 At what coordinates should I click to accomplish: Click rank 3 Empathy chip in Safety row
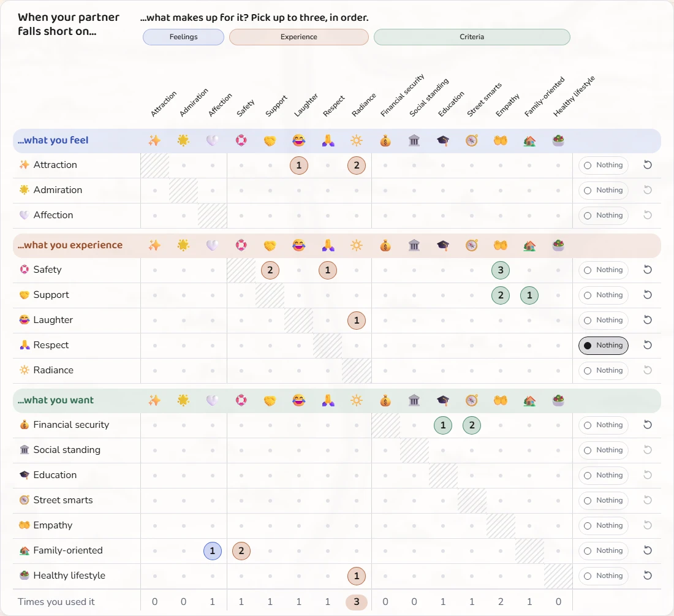click(501, 270)
